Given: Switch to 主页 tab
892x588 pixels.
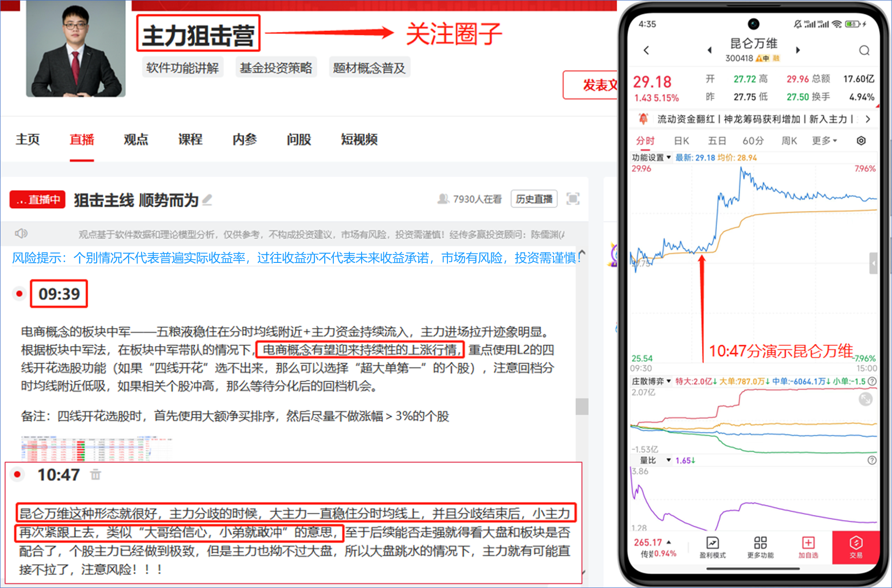Looking at the screenshot, I should pyautogui.click(x=28, y=139).
